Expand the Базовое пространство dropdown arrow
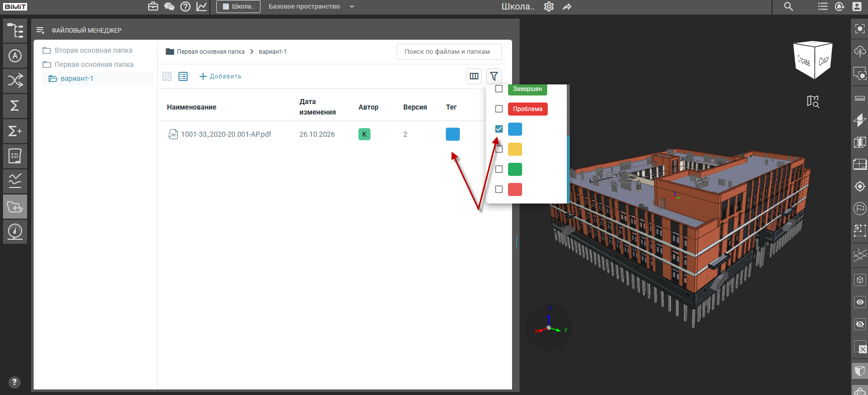Screen dimensions: 868x395 (x=352, y=7)
